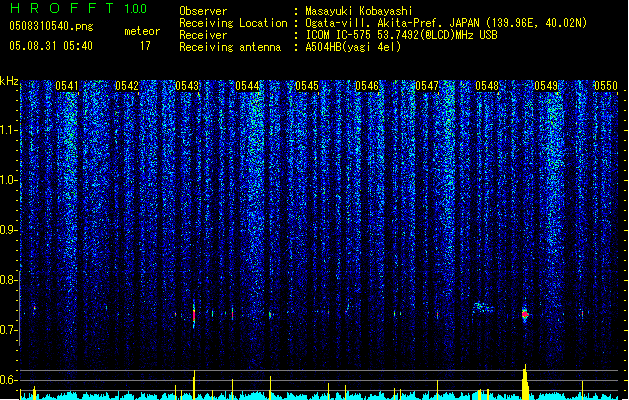The width and height of the screenshot is (629, 400).
Task: Click the strong red meteor echo after 0548
Action: [525, 314]
